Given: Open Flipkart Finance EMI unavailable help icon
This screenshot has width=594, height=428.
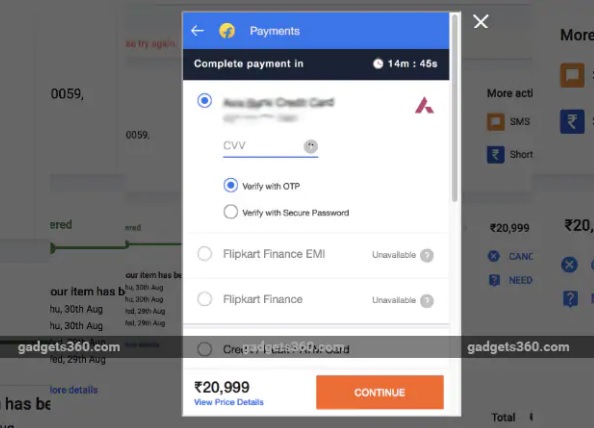Looking at the screenshot, I should (427, 255).
